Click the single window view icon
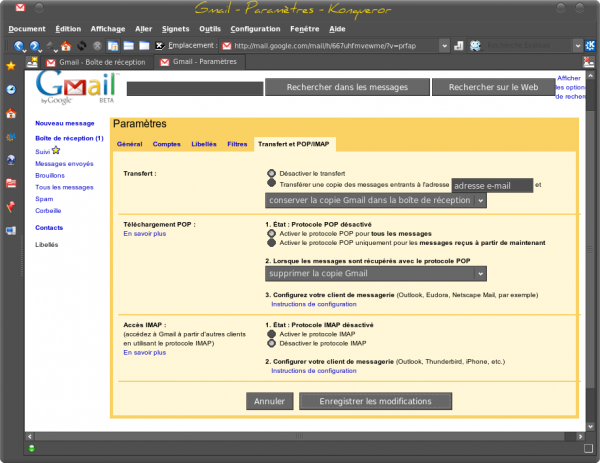 [144, 46]
